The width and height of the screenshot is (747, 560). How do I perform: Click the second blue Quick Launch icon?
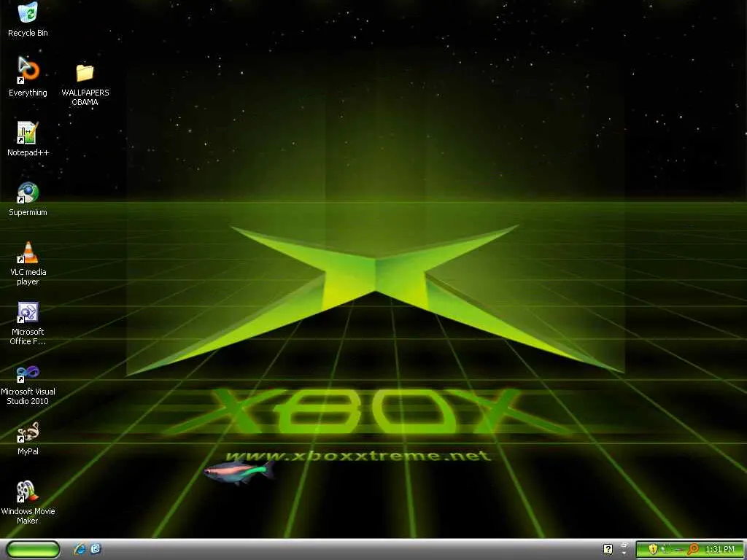(x=96, y=549)
